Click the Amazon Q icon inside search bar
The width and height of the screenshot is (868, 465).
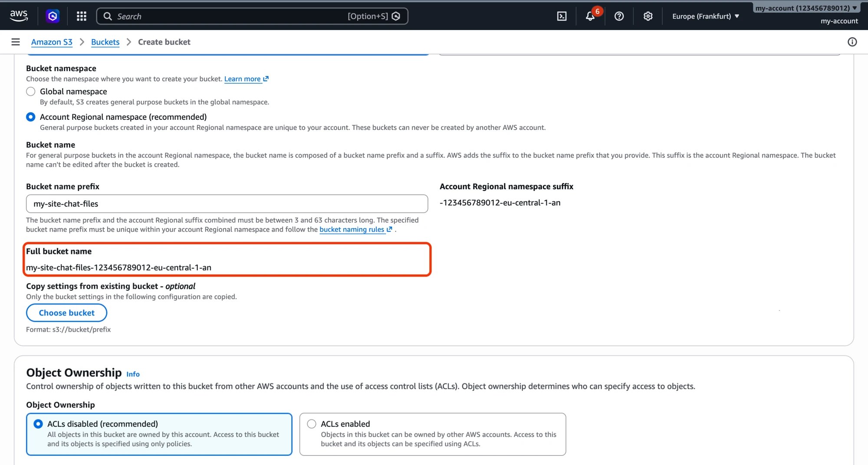(x=396, y=16)
